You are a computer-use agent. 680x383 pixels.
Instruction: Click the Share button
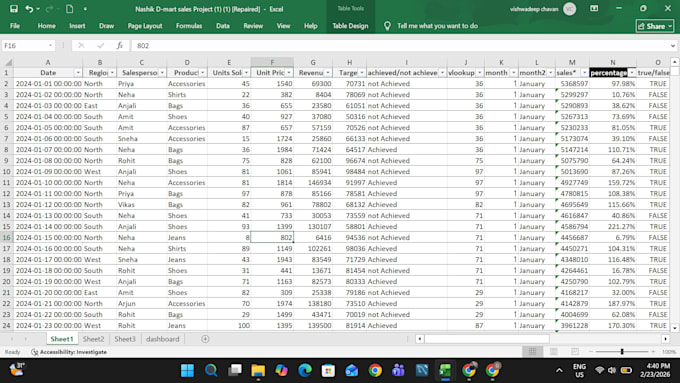[x=655, y=26]
